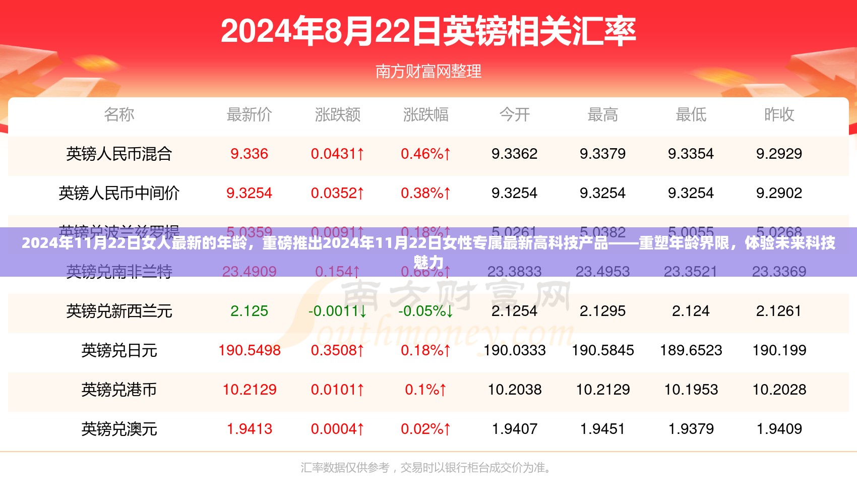The image size is (857, 504).
Task: Click change percent 0.46%↑
Action: pos(425,154)
